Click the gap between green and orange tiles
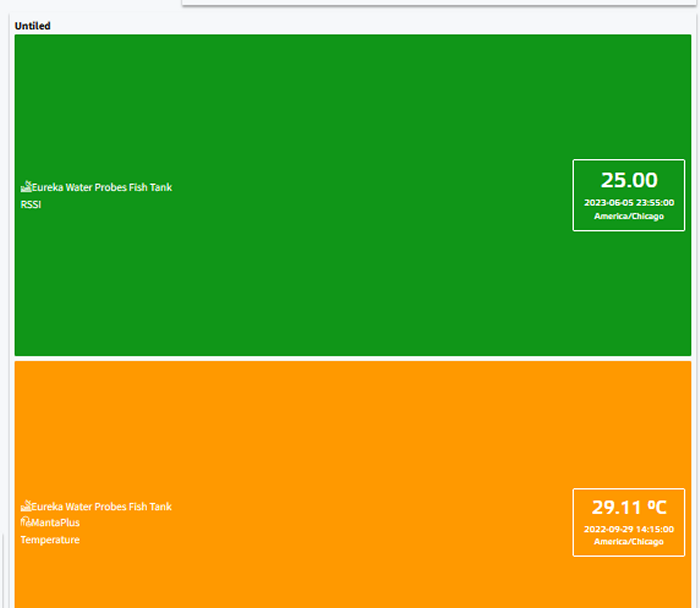Viewport: 700px width, 608px height. [x=350, y=358]
